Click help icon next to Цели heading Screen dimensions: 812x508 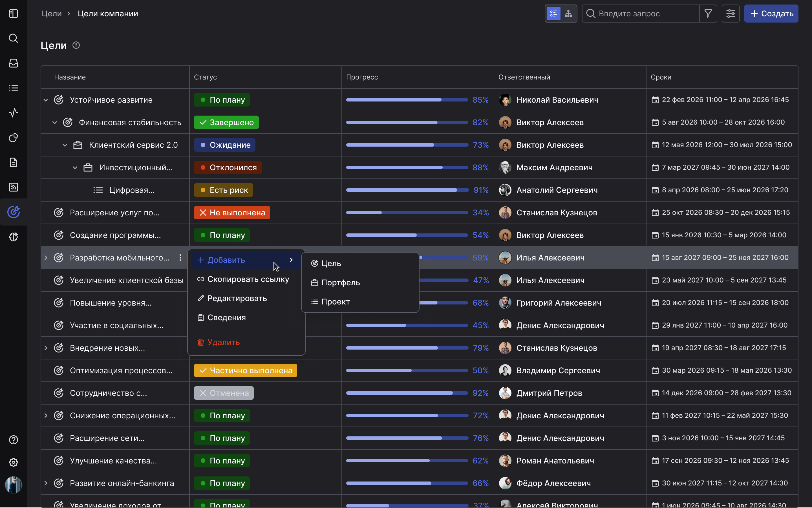(x=76, y=45)
